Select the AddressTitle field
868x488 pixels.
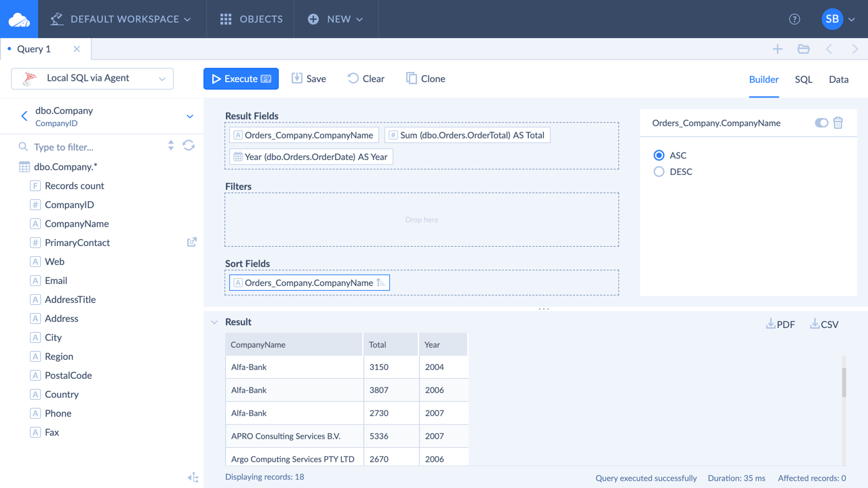pyautogui.click(x=70, y=300)
